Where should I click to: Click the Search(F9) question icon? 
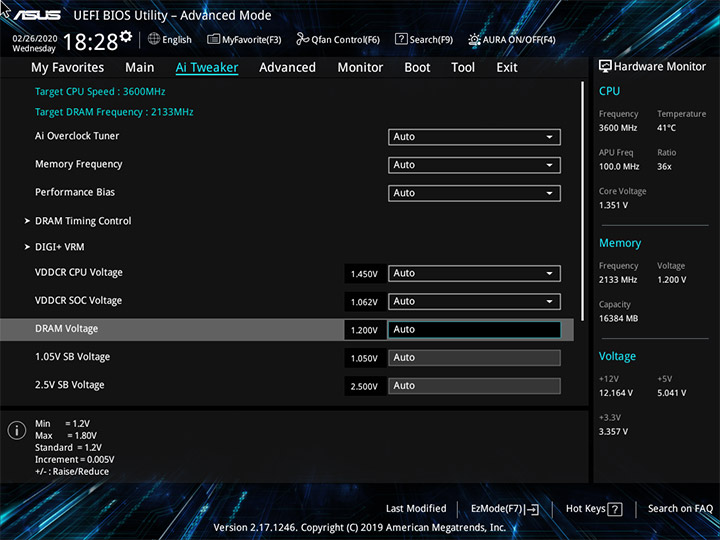pos(401,39)
